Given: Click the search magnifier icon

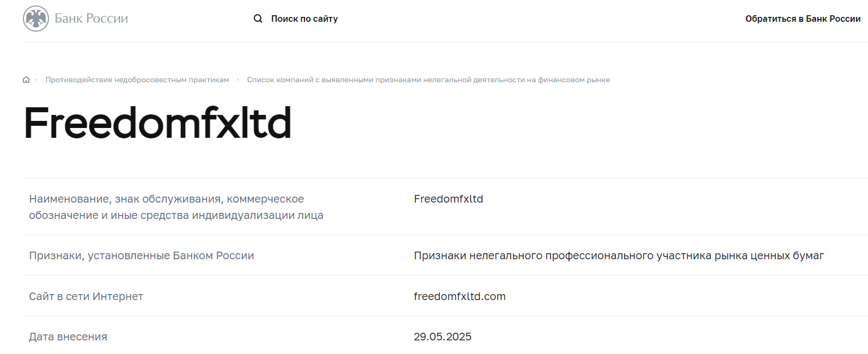Looking at the screenshot, I should point(258,19).
